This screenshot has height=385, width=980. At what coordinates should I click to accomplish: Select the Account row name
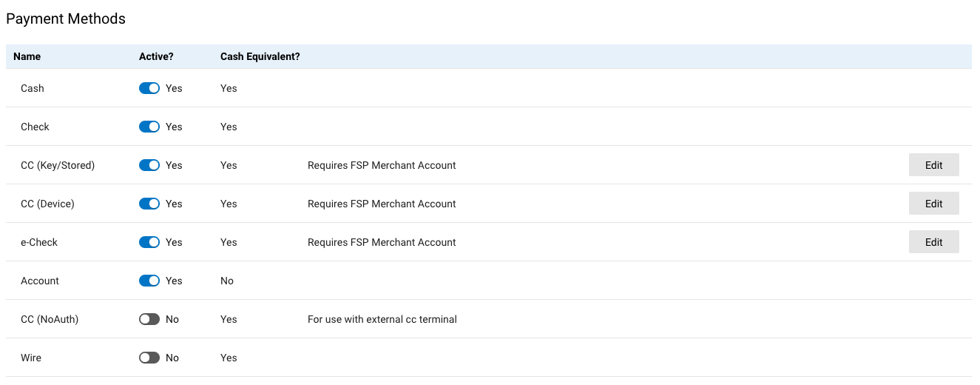tap(40, 281)
